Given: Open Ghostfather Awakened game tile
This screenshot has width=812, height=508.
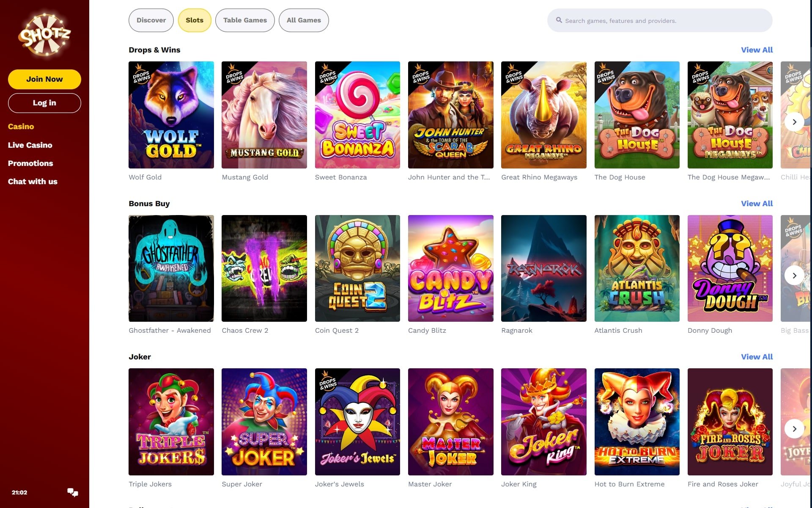Looking at the screenshot, I should pos(171,268).
